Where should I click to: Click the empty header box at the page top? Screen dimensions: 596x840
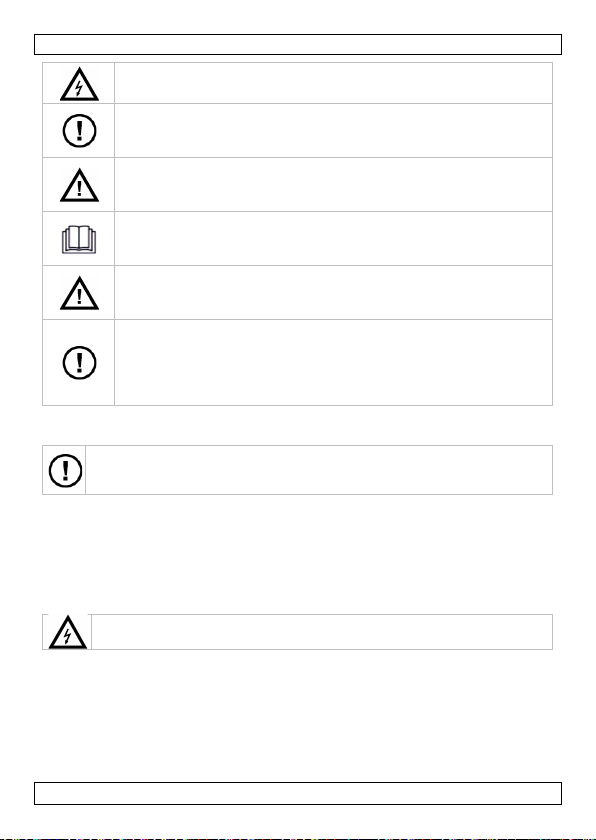pyautogui.click(x=298, y=44)
